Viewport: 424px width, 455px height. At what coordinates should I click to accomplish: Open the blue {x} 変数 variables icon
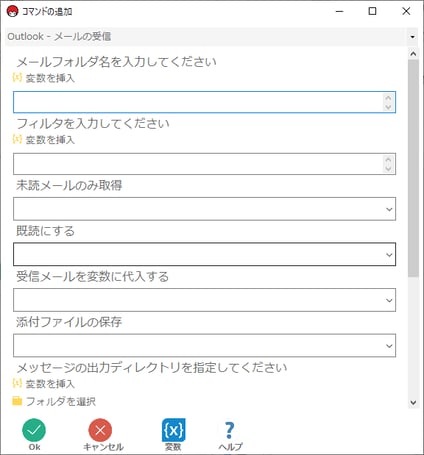[173, 430]
